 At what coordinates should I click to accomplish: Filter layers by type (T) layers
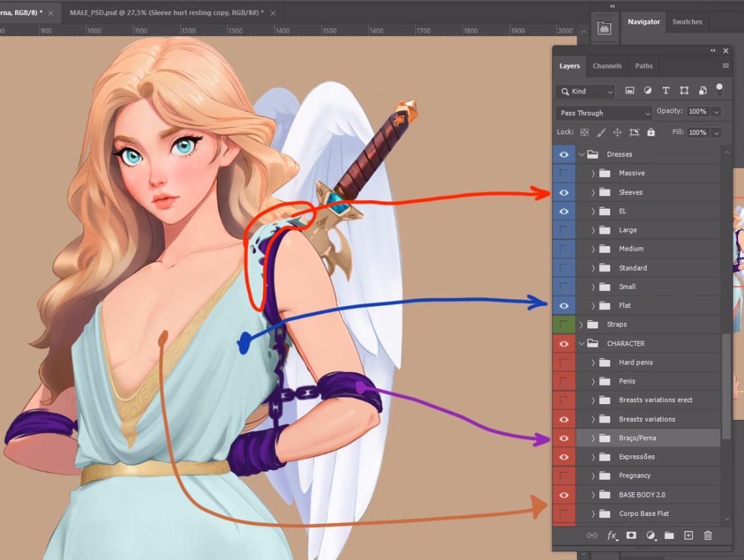[666, 91]
